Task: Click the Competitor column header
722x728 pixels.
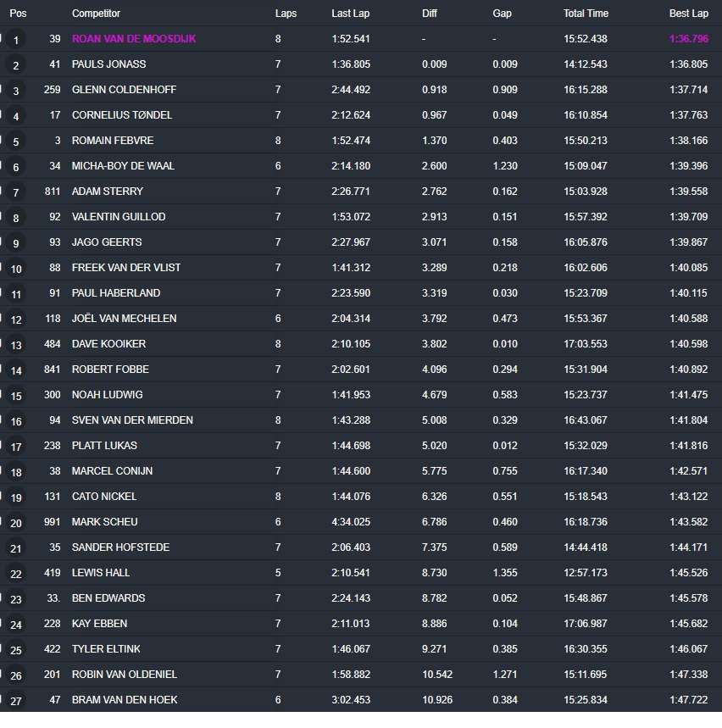Action: click(96, 14)
